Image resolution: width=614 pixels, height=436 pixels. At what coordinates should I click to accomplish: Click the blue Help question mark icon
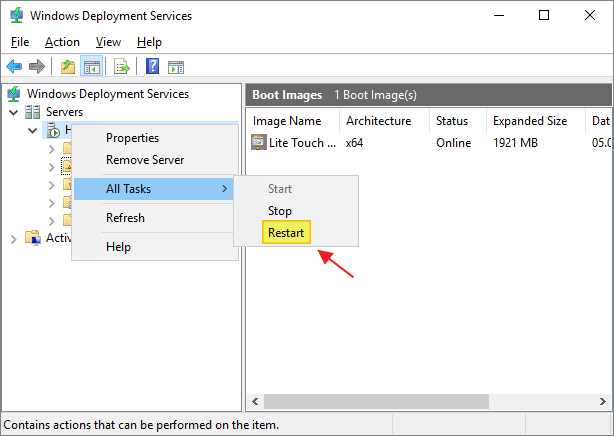click(x=152, y=67)
